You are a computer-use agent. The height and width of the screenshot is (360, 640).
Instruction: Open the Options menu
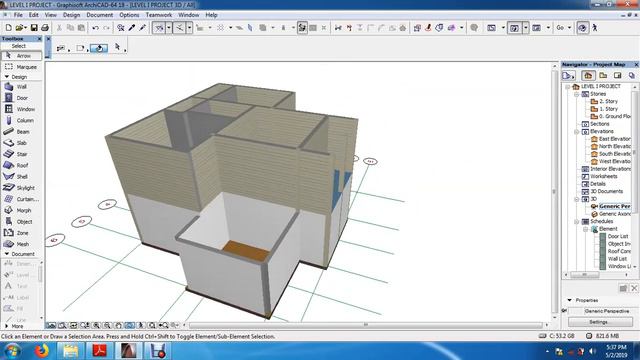129,15
